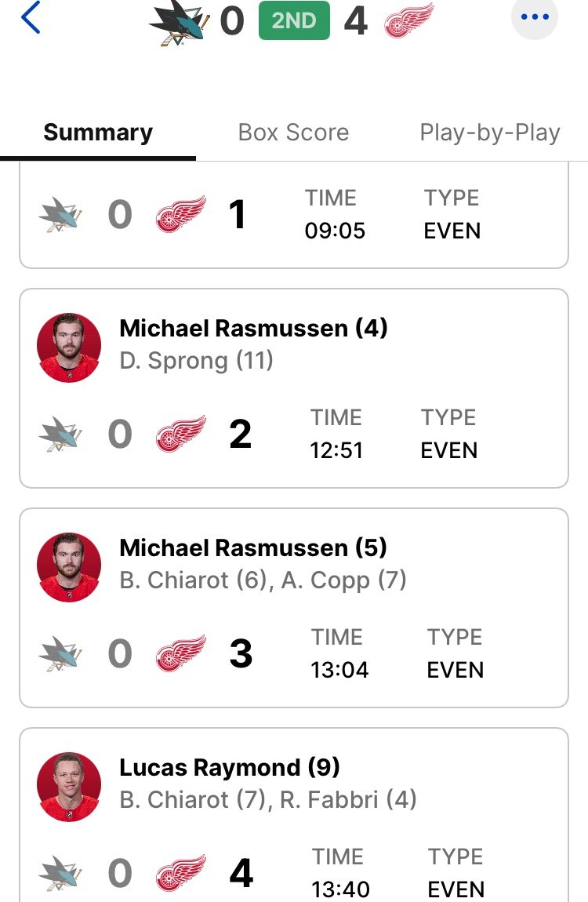Tap the blue back arrow
The image size is (588, 902).
31,17
